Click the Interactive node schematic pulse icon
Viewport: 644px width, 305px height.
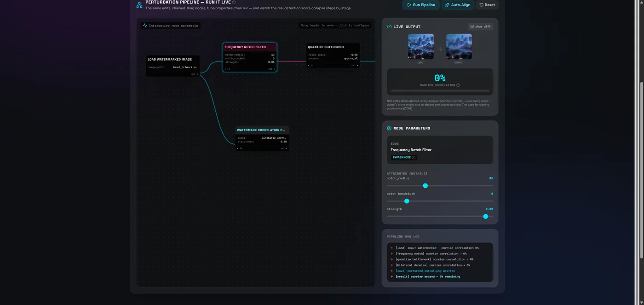[145, 26]
